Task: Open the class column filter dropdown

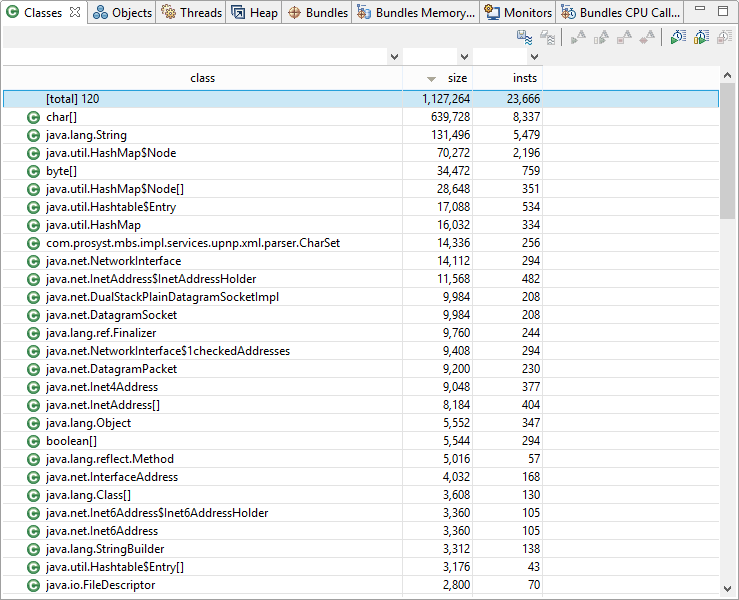Action: coord(393,57)
